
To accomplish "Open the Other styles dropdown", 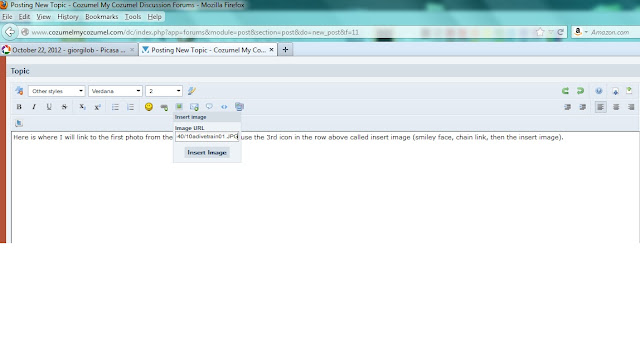I will 57,91.
